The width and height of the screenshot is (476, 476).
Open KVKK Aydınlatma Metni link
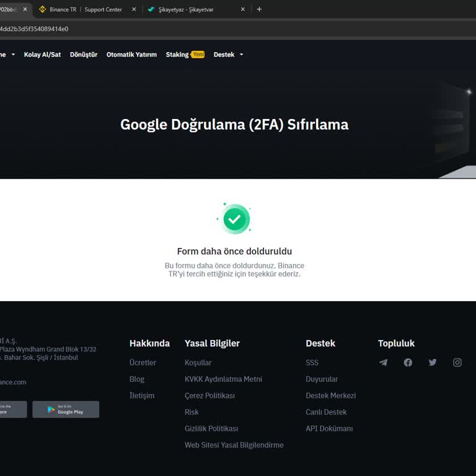[223, 379]
